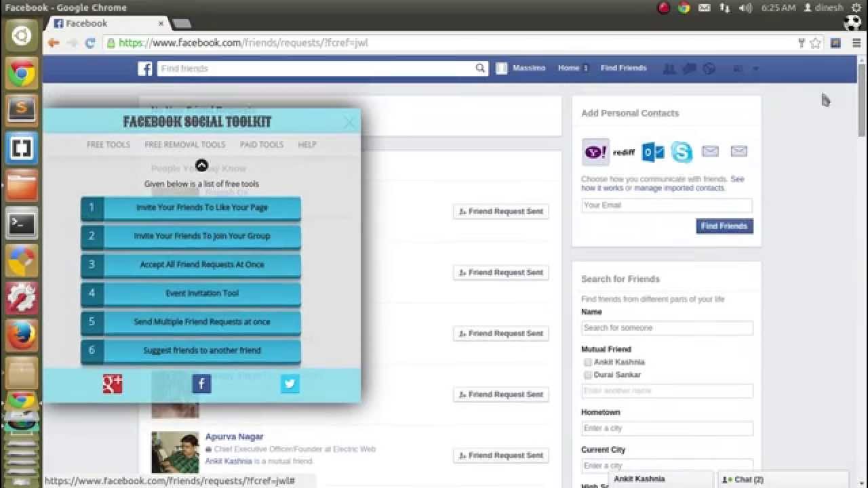Screen dimensions: 868x488
Task: Click manage imported contacts link
Action: tap(679, 188)
